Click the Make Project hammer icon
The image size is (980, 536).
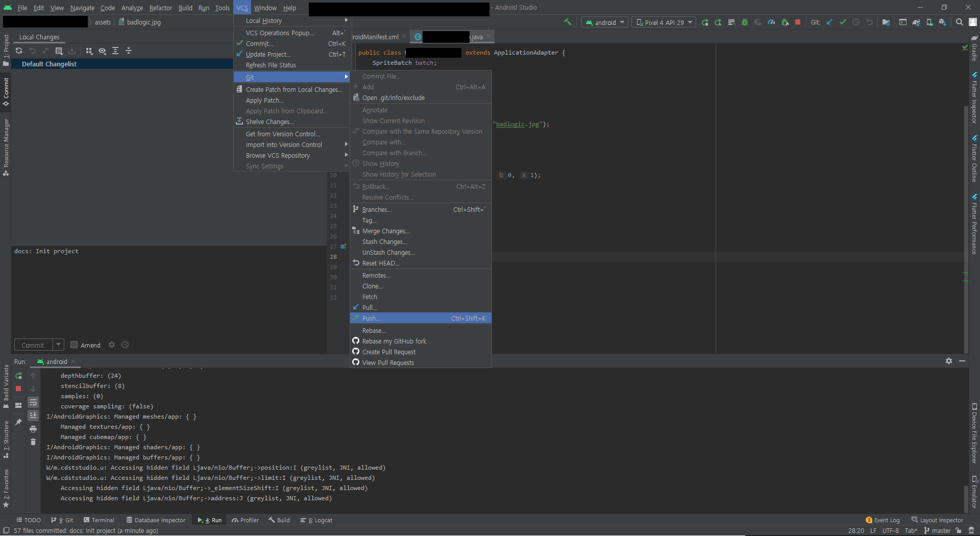pos(568,22)
